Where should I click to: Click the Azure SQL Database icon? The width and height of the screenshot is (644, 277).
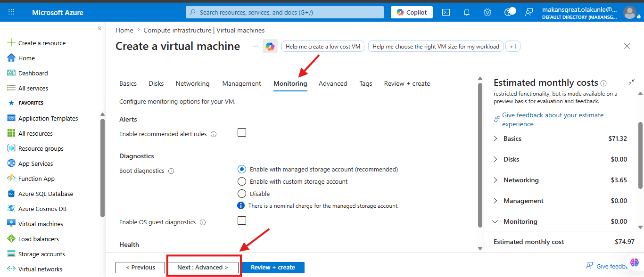pos(11,194)
